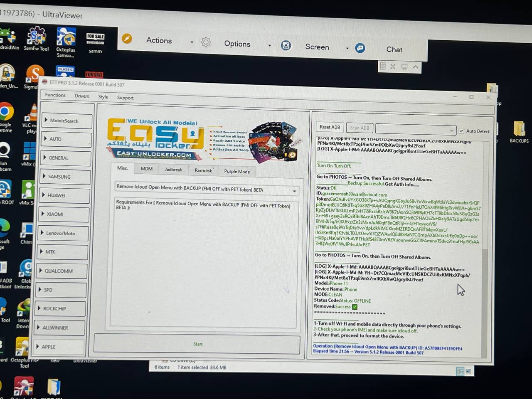
Task: Click the Start button
Action: (x=197, y=344)
